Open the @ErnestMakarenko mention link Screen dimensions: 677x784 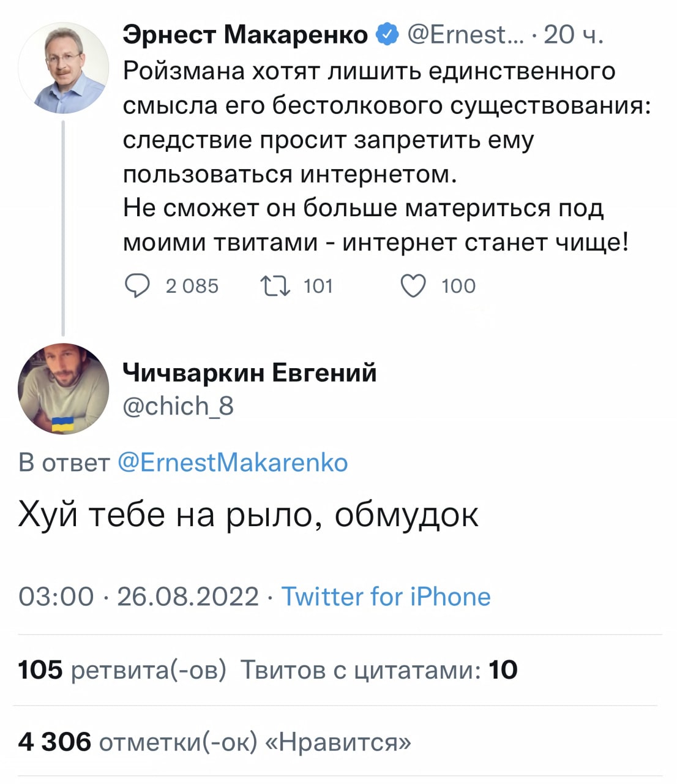pos(232,462)
